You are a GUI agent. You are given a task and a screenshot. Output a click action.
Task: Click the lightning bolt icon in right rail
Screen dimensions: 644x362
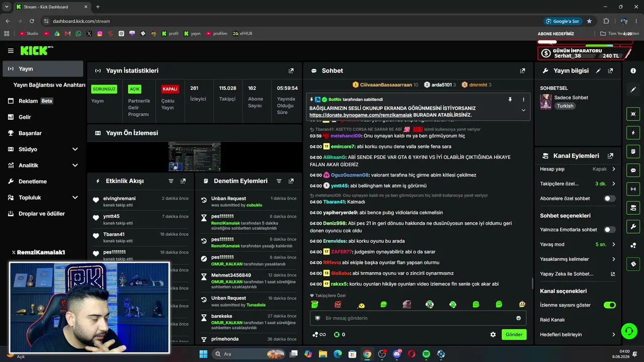(x=633, y=133)
